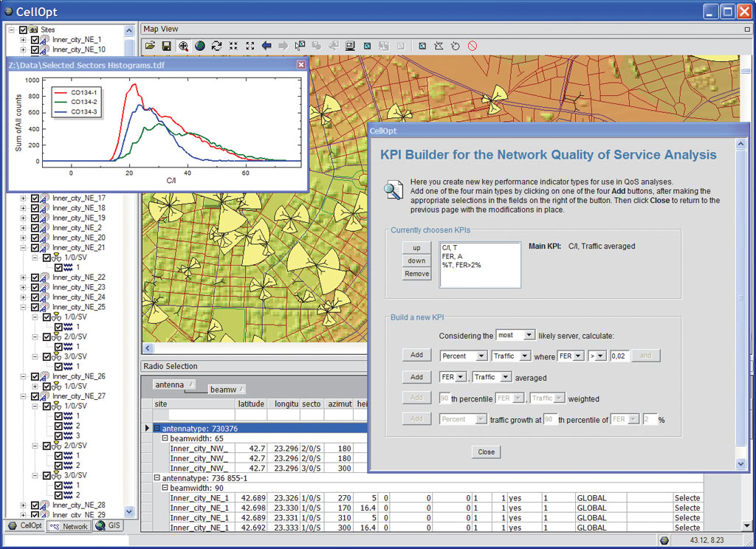Click the red cancel circle icon
Viewport: 756px width, 549px height.
point(472,46)
